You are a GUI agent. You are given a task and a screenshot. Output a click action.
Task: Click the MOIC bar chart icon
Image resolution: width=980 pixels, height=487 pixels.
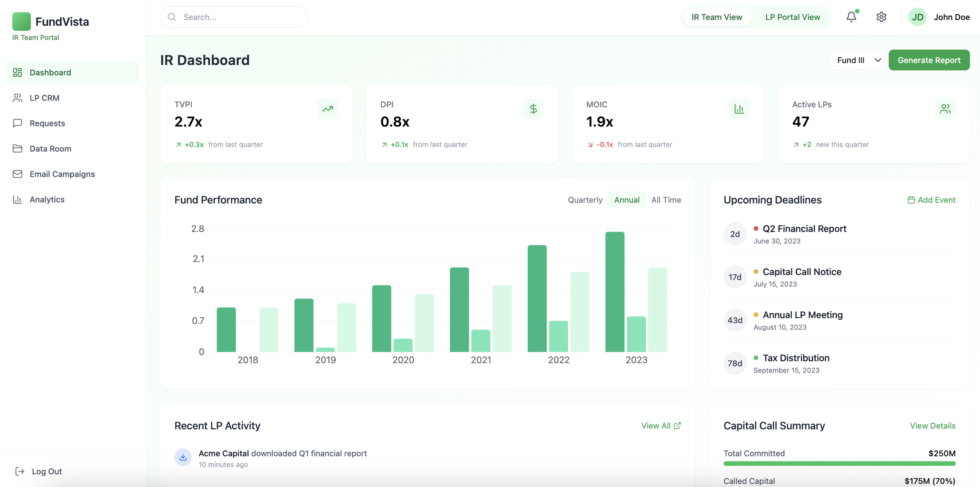(x=739, y=109)
